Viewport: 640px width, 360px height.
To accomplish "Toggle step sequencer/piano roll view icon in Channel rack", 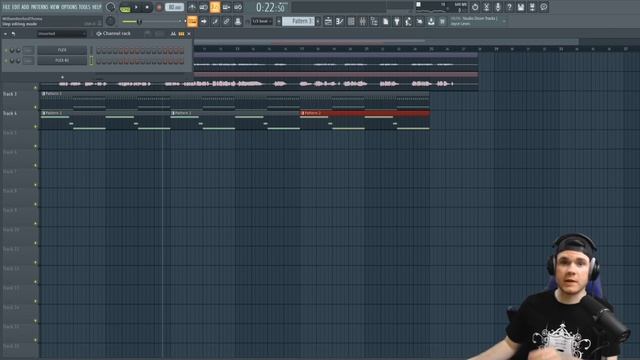I will pos(181,34).
